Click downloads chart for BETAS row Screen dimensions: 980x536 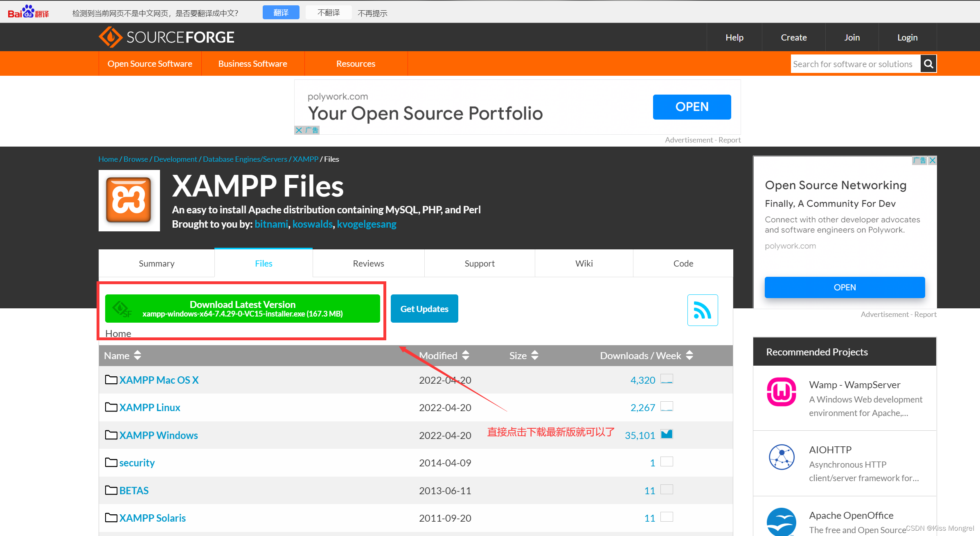pos(667,489)
